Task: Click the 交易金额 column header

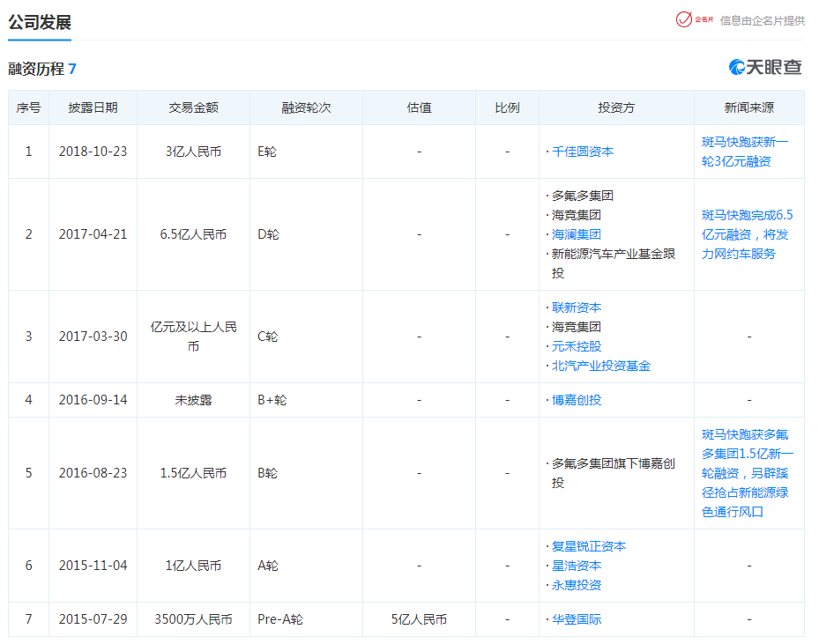Action: (193, 107)
